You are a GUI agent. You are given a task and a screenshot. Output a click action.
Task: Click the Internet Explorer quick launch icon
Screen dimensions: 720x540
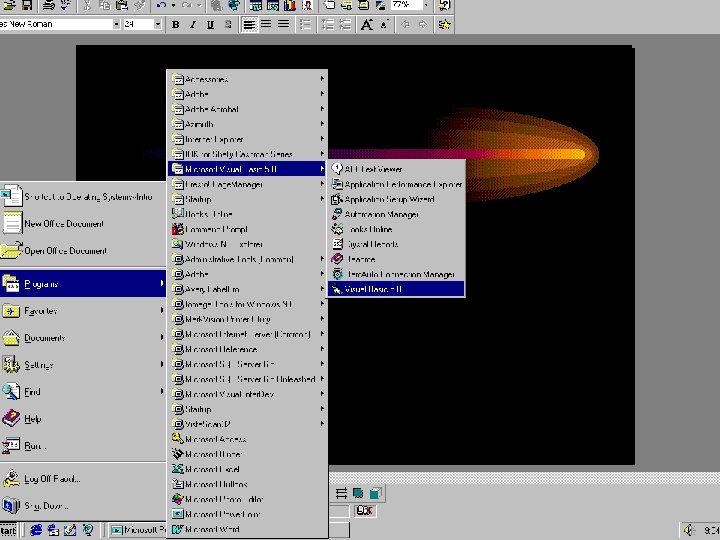(x=37, y=530)
